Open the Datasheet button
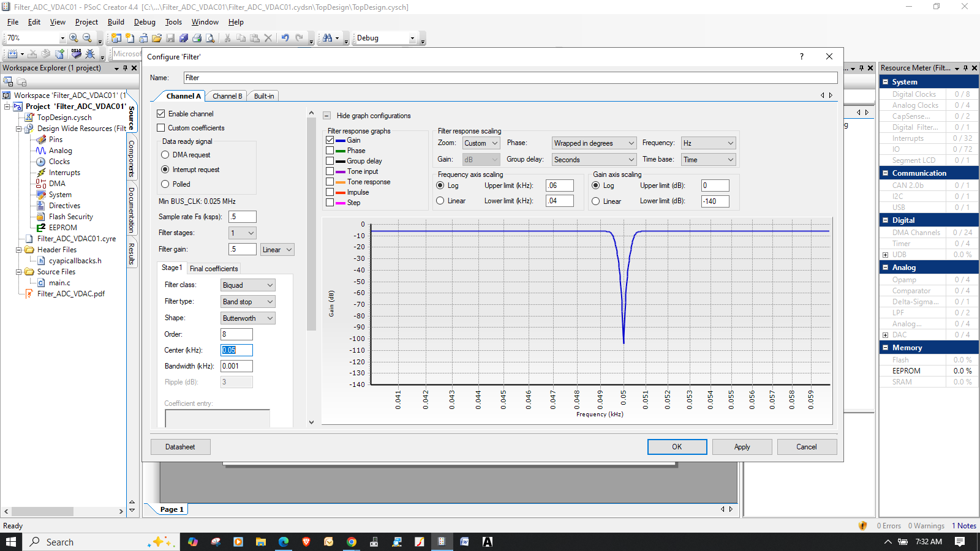Screen dimensions: 980x551 point(180,447)
